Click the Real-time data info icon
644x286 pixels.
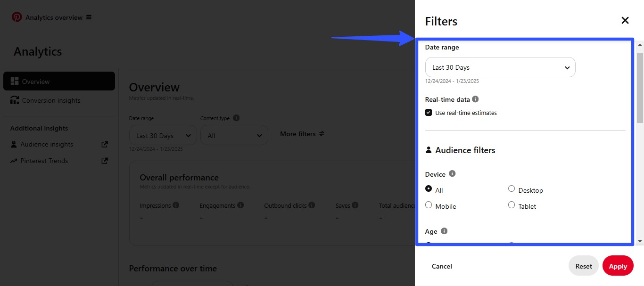click(x=476, y=99)
